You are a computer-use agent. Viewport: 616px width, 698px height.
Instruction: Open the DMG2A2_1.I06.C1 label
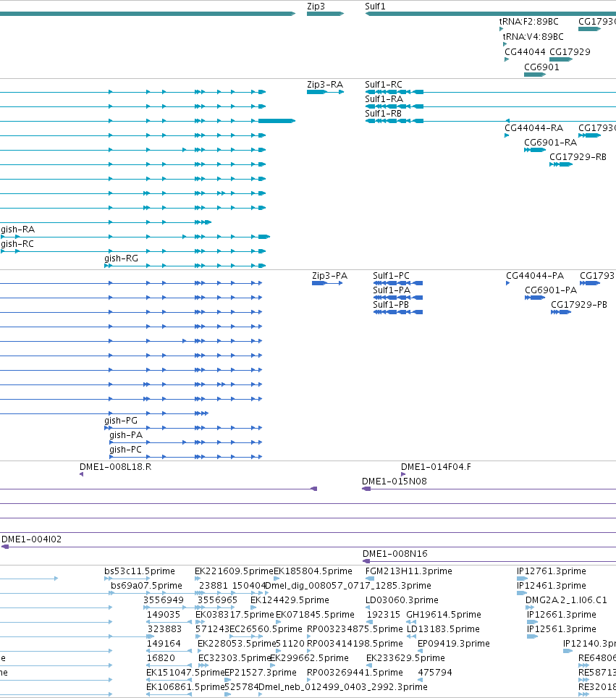(566, 600)
